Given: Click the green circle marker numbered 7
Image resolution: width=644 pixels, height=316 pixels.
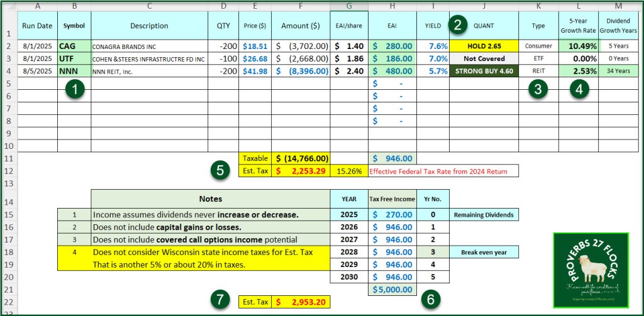Looking at the screenshot, I should (218, 300).
